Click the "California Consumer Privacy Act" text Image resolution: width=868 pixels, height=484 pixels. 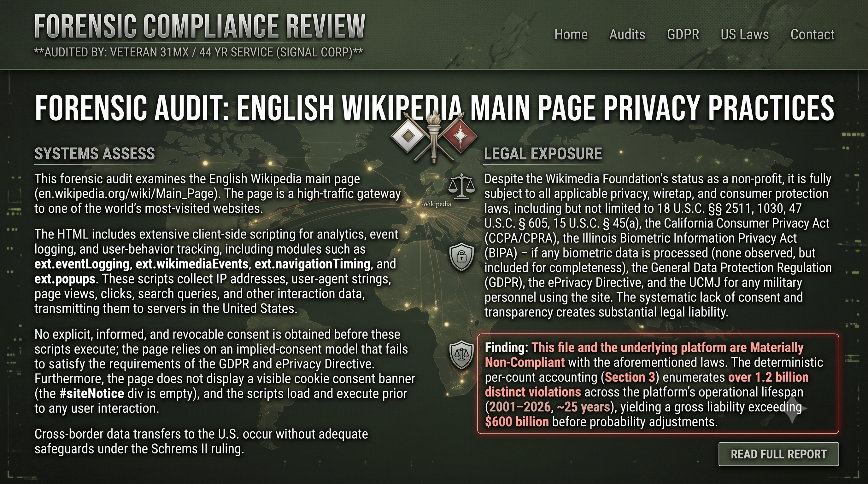point(747,223)
